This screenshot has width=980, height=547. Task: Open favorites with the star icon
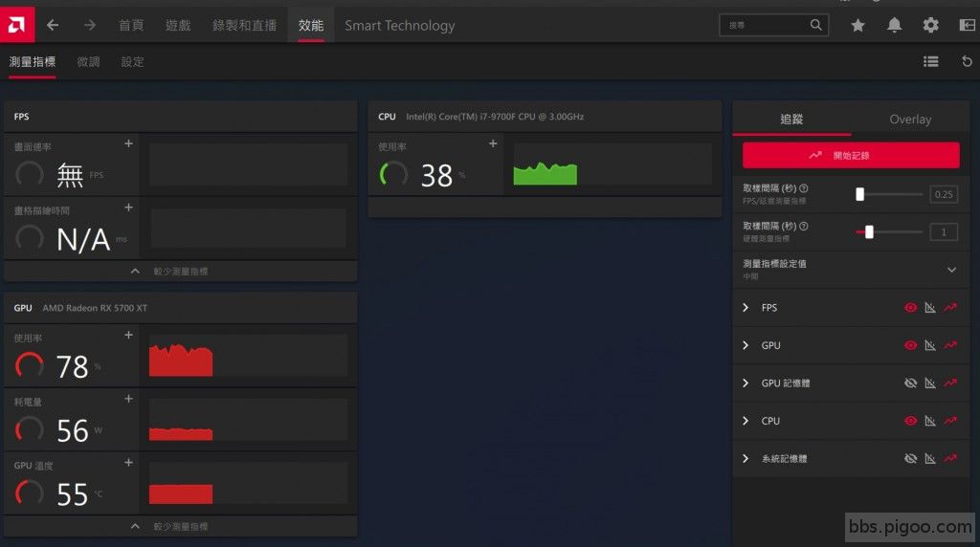click(x=857, y=25)
